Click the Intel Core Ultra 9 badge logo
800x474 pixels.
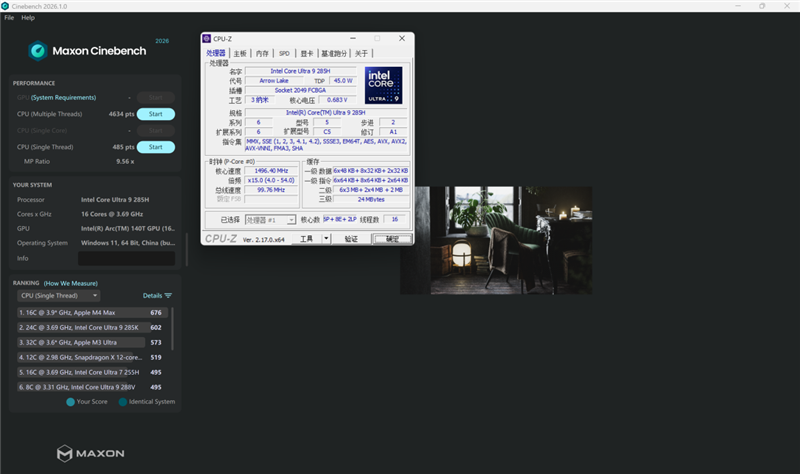[x=384, y=85]
